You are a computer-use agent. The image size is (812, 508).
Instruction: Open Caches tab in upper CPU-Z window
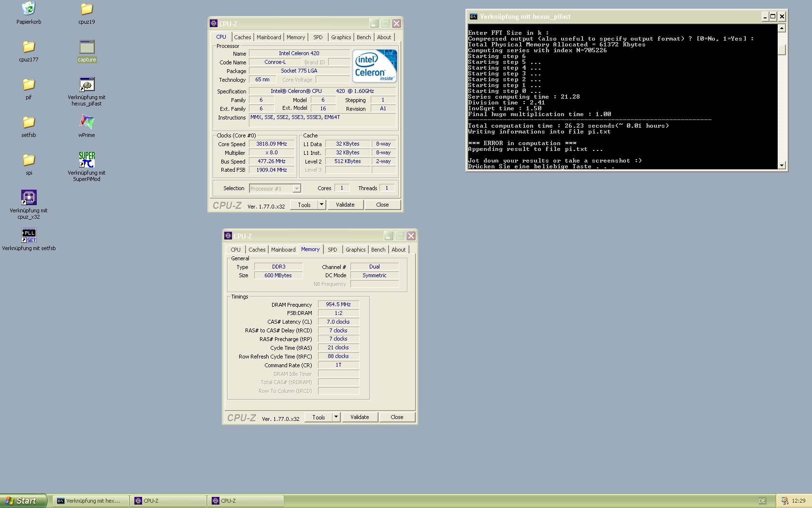[x=242, y=37]
